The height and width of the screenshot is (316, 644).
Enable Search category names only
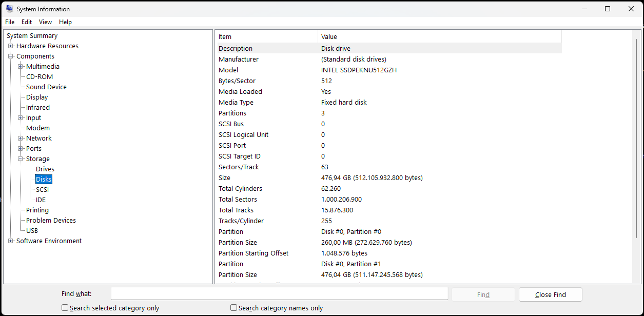[x=233, y=307]
